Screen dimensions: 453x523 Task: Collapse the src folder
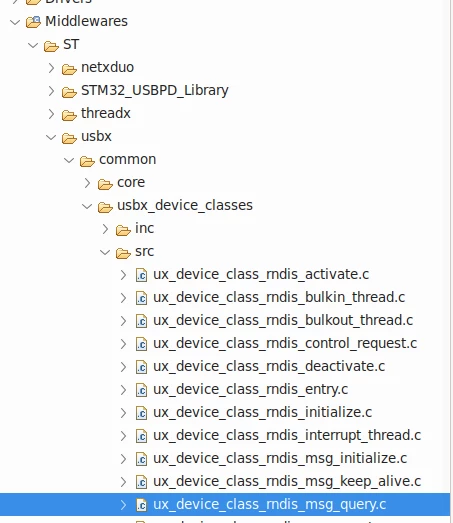(x=105, y=252)
